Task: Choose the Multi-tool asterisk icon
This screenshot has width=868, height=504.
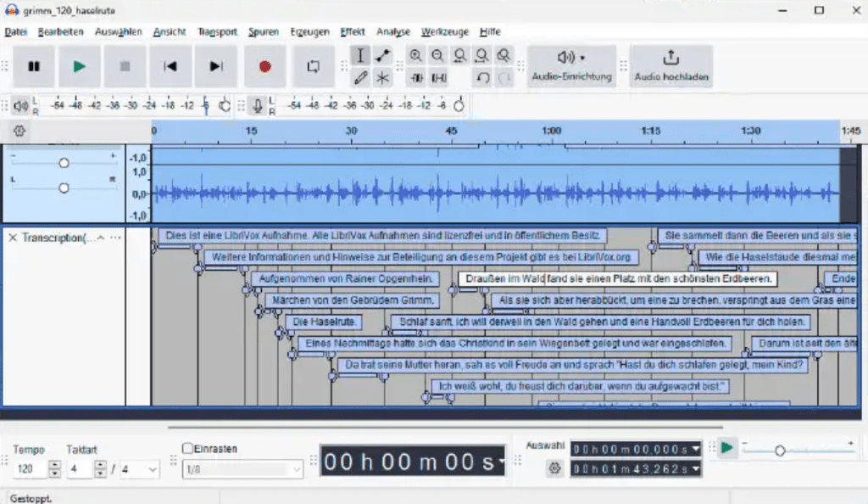Action: click(x=382, y=77)
